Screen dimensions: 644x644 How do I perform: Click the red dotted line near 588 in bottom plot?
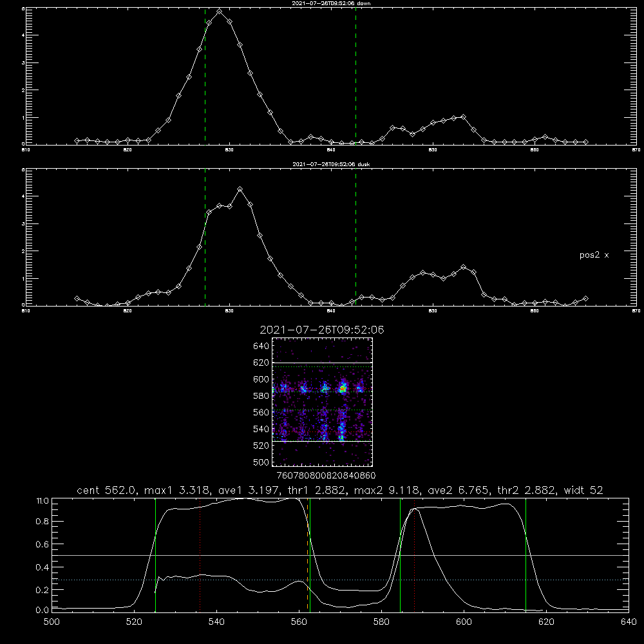pyautogui.click(x=414, y=555)
